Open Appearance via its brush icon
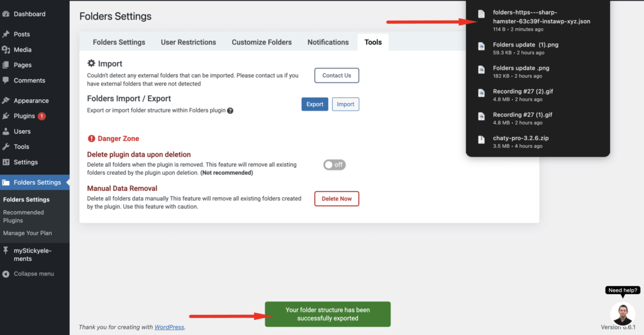The width and height of the screenshot is (644, 335). (x=6, y=101)
